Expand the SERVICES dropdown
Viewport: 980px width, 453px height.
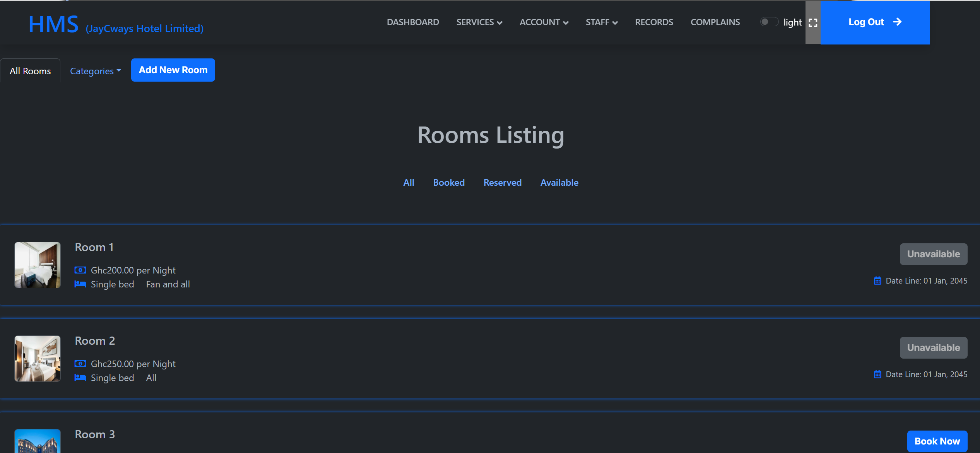479,22
